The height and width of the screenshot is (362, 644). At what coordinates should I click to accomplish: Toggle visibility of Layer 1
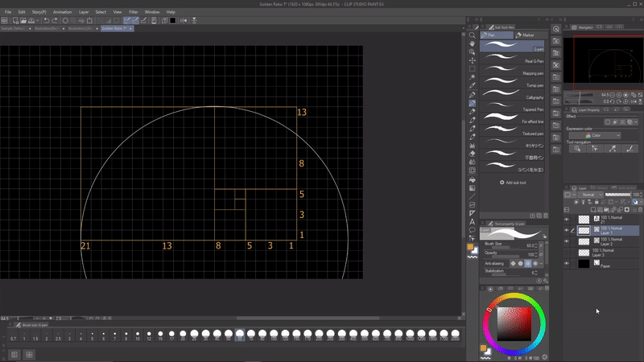click(x=567, y=230)
